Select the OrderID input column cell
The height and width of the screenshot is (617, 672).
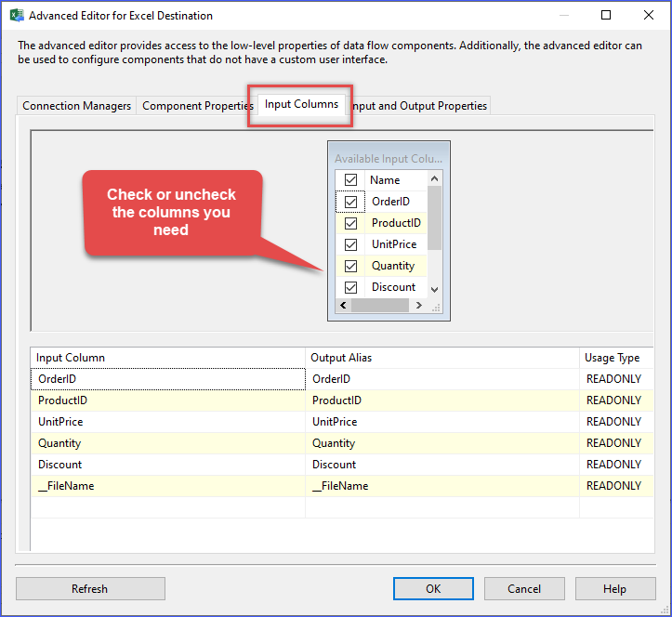[x=168, y=379]
